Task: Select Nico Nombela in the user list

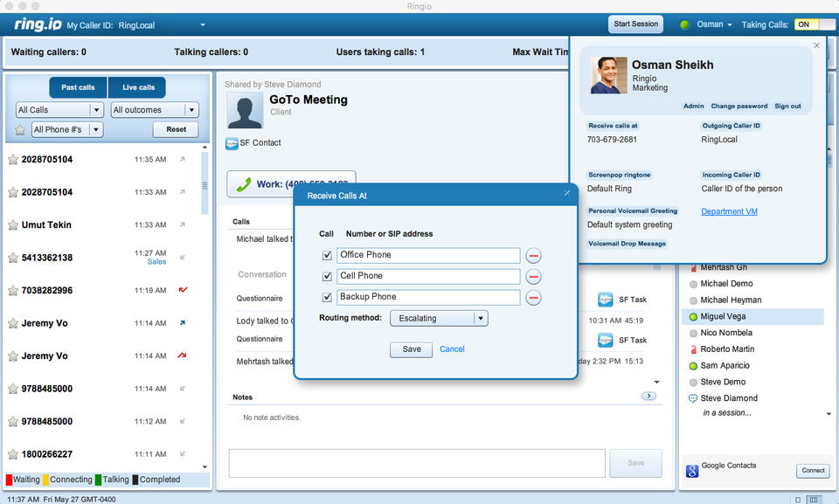Action: click(x=726, y=333)
